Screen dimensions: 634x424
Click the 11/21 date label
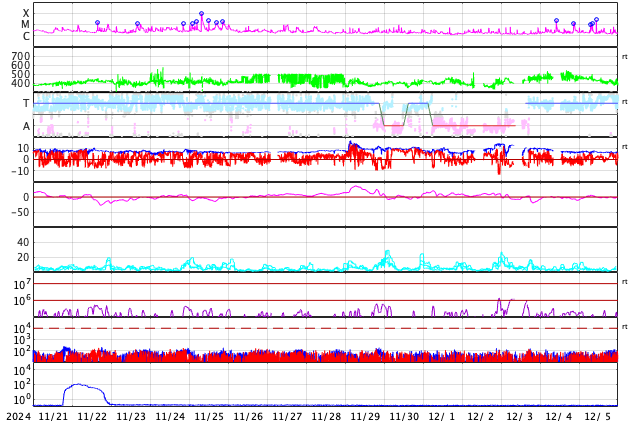[x=53, y=416]
